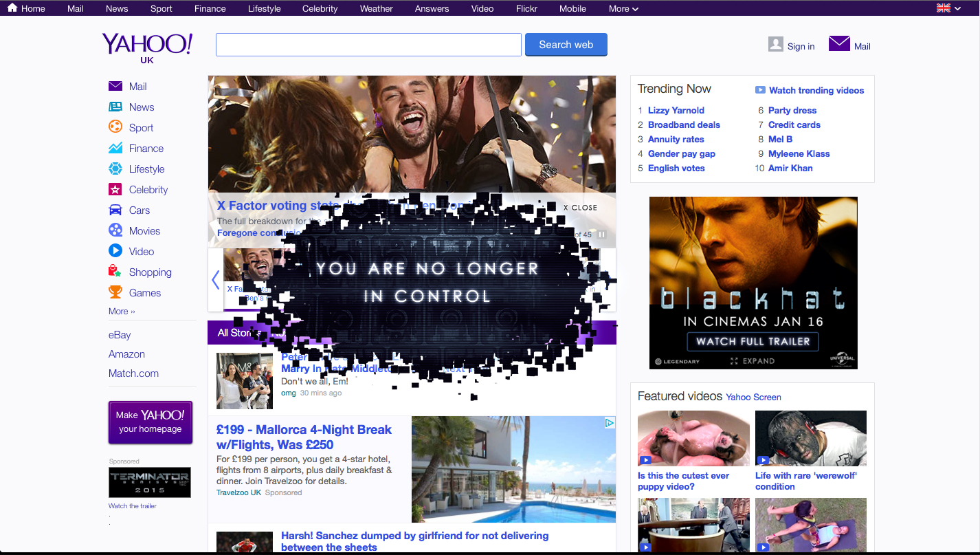This screenshot has width=980, height=555.
Task: Expand the More link under sidebar list
Action: pyautogui.click(x=122, y=312)
